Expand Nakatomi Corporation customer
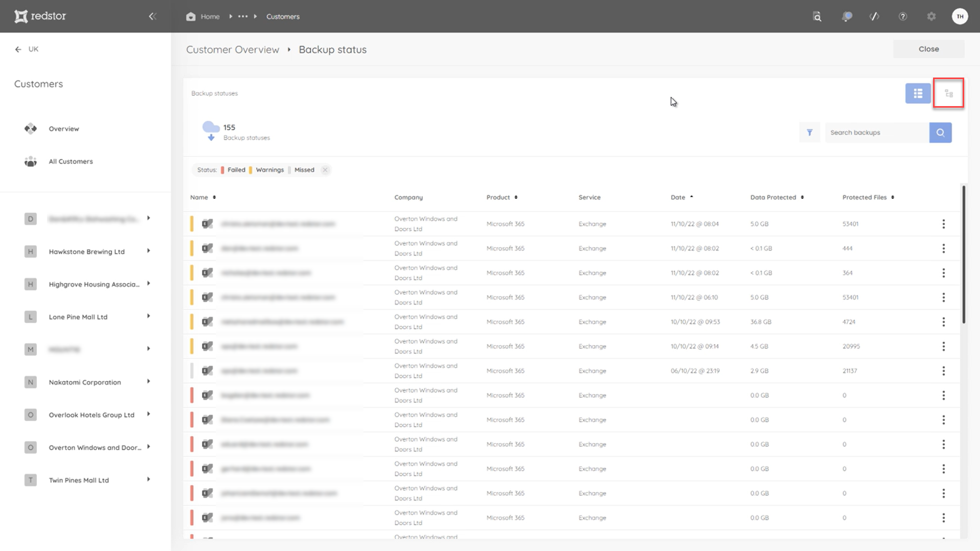Screen dimensions: 980x551 click(149, 381)
